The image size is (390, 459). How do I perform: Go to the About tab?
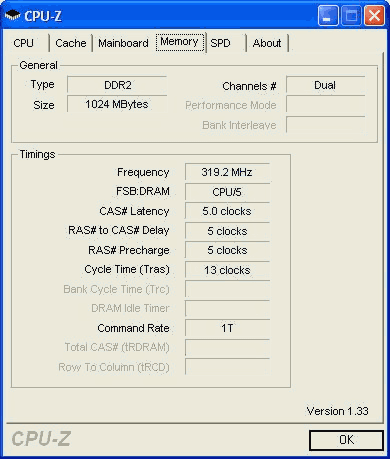click(267, 43)
